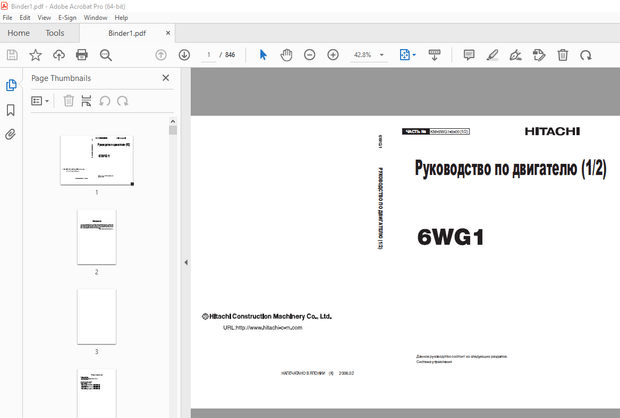
Task: Activate the selection arrow tool
Action: coord(263,55)
